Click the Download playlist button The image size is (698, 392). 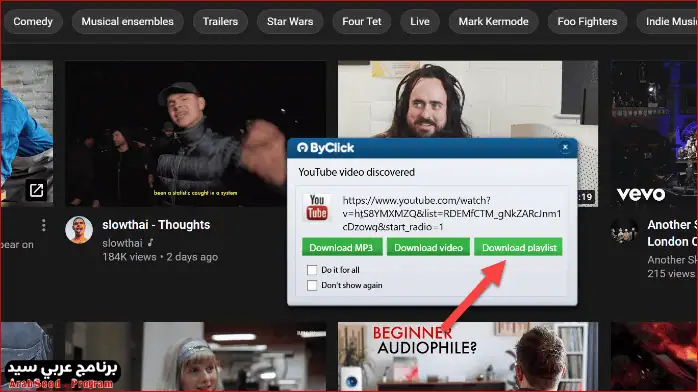(519, 247)
